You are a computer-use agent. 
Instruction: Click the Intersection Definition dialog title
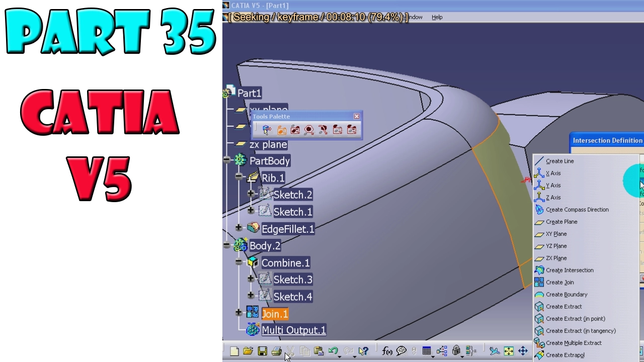pos(607,140)
